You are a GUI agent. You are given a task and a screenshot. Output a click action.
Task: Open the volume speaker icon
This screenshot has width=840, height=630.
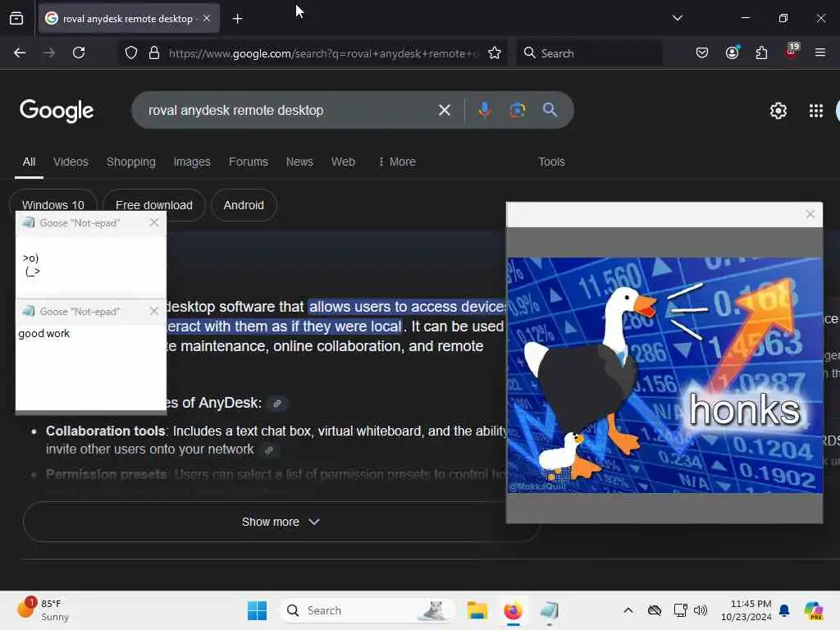pyautogui.click(x=701, y=610)
